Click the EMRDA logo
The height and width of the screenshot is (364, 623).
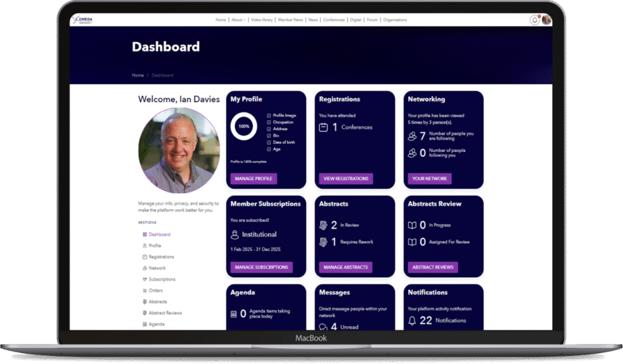[82, 20]
